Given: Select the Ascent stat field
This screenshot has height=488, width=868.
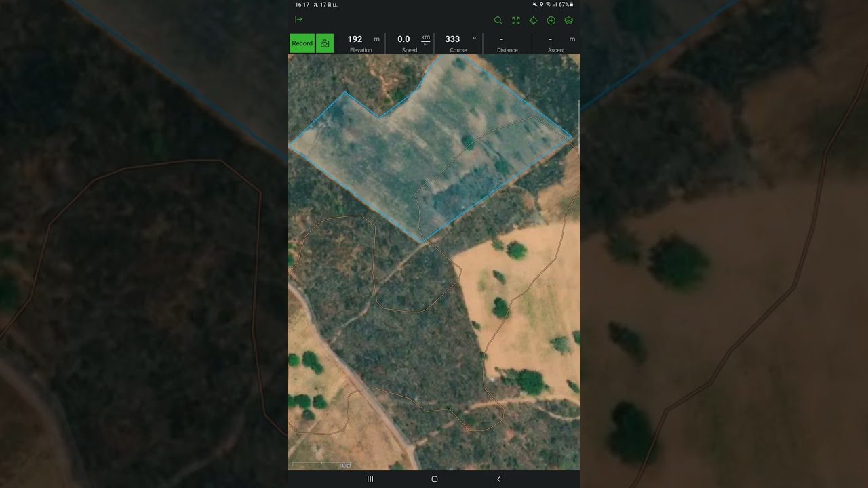Looking at the screenshot, I should pyautogui.click(x=556, y=43).
